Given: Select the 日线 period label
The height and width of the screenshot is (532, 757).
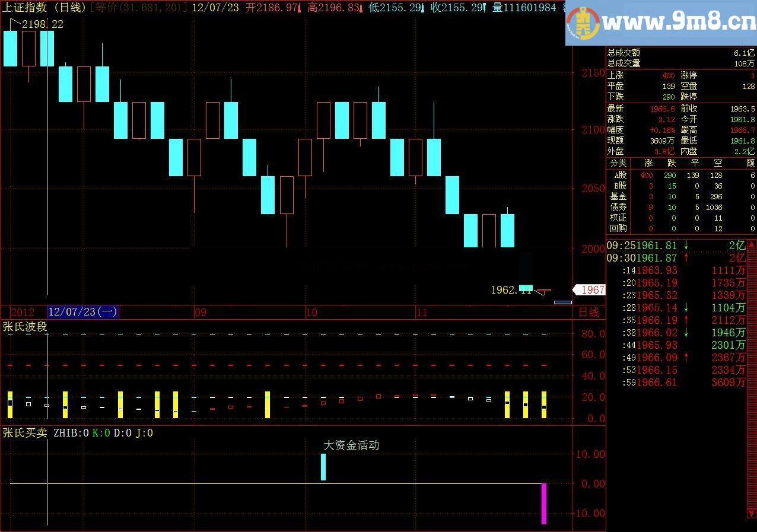Looking at the screenshot, I should 589,312.
